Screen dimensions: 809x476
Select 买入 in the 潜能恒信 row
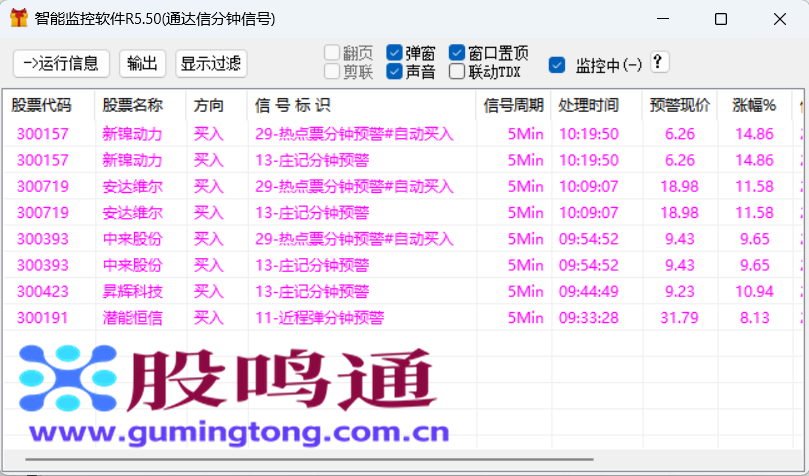pos(208,318)
